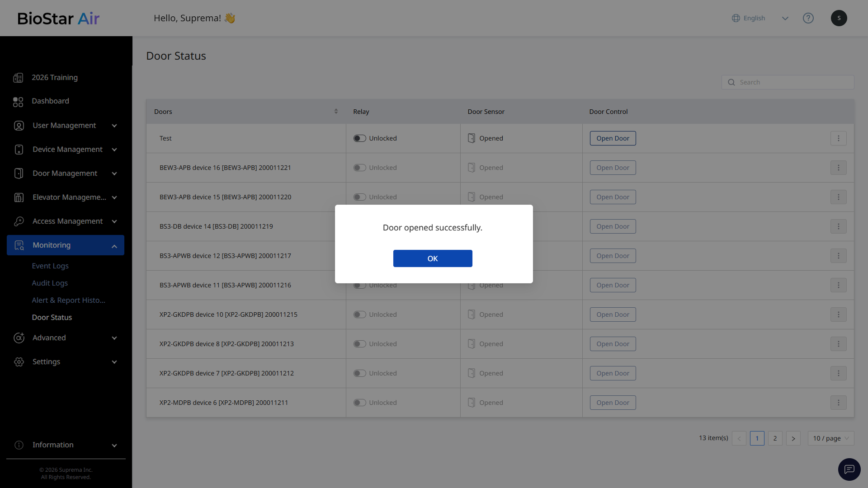The width and height of the screenshot is (868, 488).
Task: Go to page 2 of the door list
Action: click(x=775, y=438)
